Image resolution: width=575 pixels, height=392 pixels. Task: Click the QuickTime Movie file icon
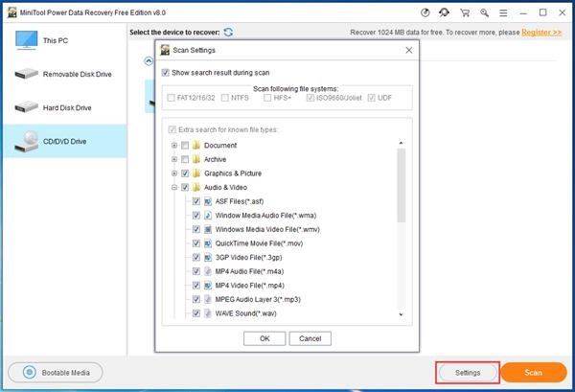coord(208,243)
